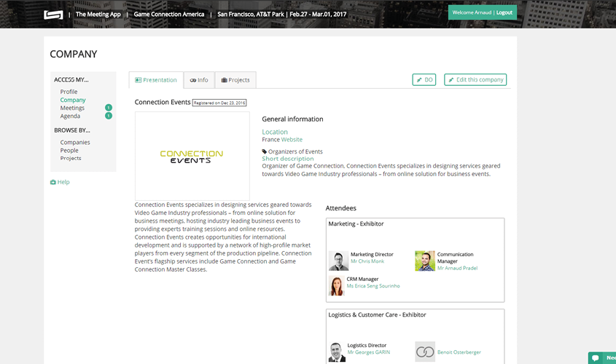Open the chat widget icon
This screenshot has height=364, width=616.
coord(596,357)
